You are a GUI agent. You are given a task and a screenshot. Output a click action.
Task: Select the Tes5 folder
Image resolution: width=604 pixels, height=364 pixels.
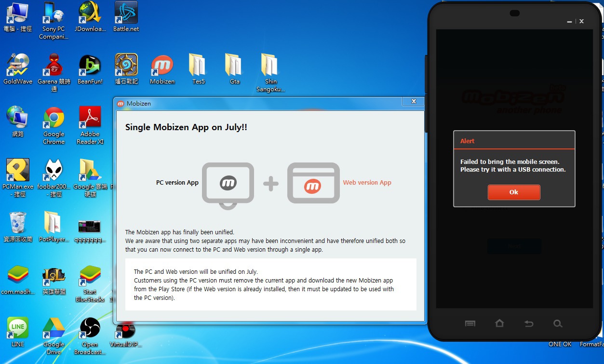click(199, 70)
